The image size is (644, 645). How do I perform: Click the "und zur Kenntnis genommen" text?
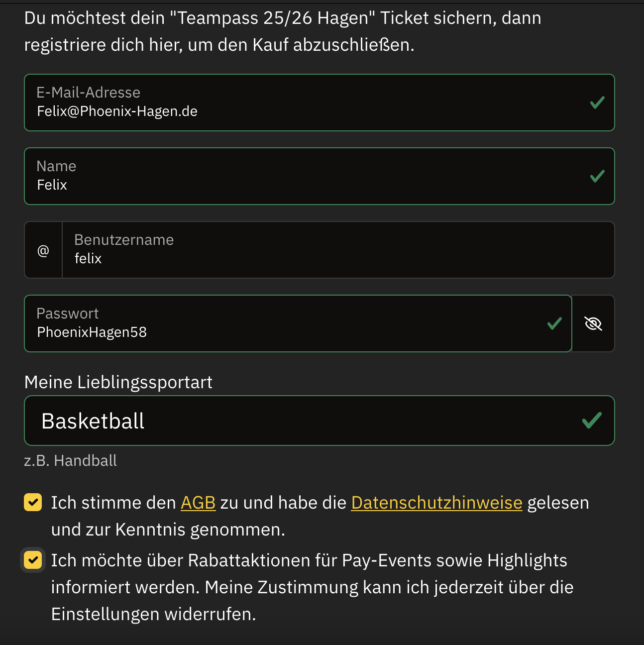pos(168,530)
